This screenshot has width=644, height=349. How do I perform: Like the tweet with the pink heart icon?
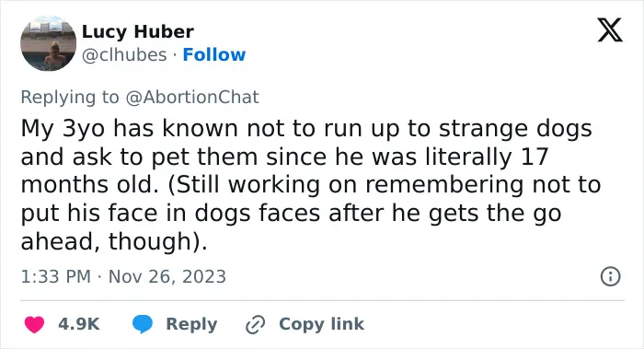pos(34,324)
